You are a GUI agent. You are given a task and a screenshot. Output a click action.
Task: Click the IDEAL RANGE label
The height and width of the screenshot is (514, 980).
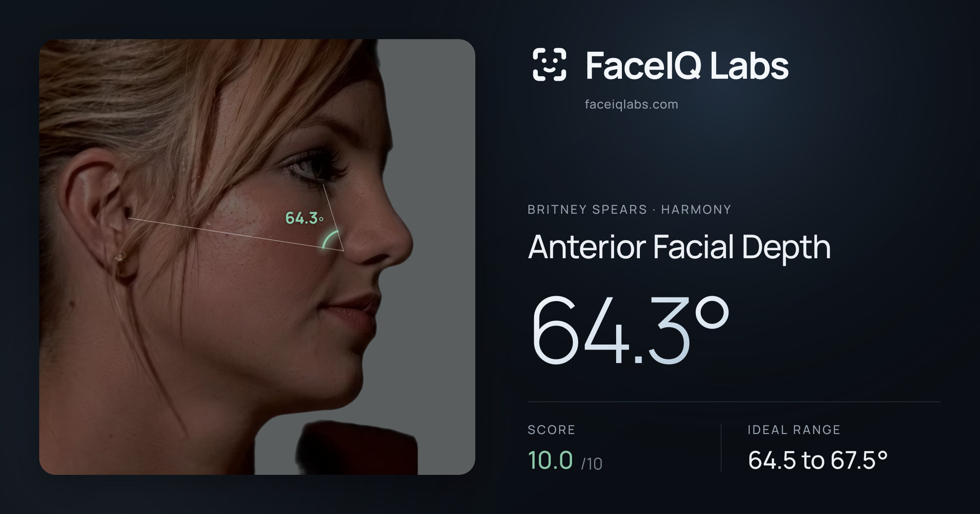[794, 430]
